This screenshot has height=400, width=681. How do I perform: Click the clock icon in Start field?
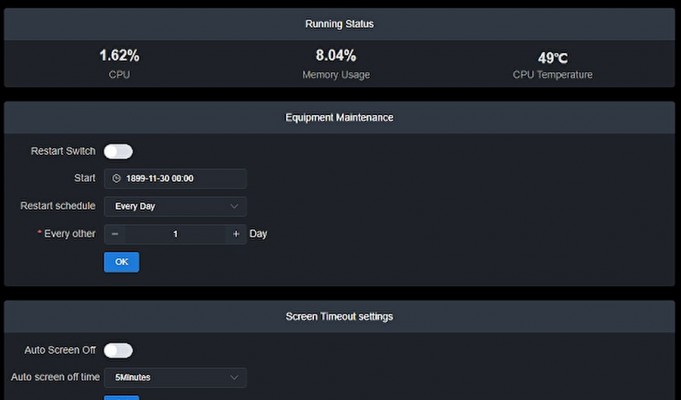116,179
